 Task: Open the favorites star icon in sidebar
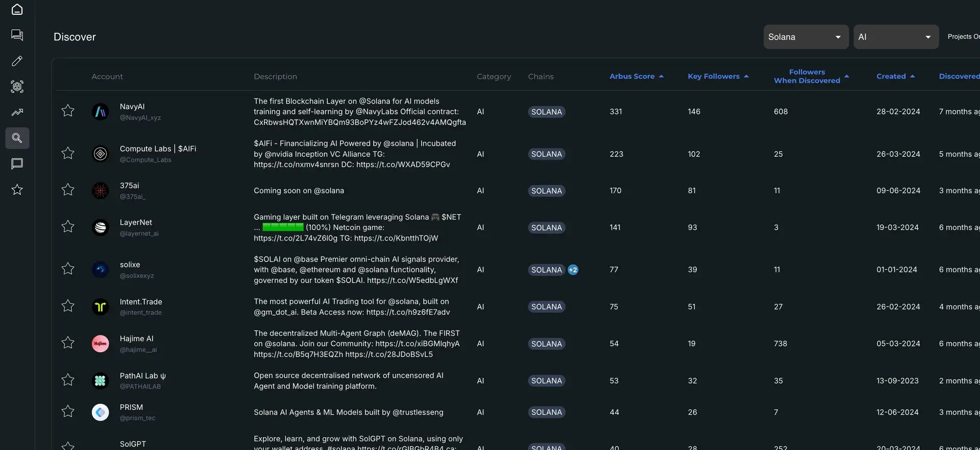click(17, 190)
